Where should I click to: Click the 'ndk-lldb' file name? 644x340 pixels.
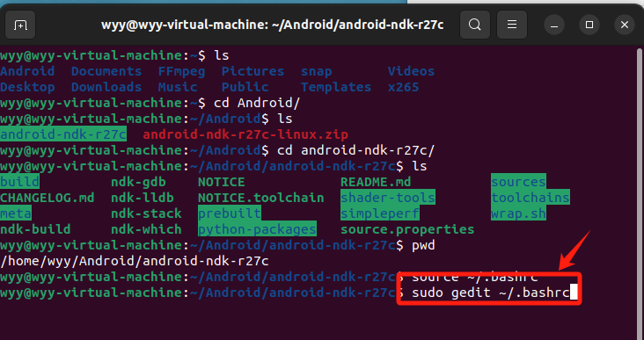tap(143, 198)
